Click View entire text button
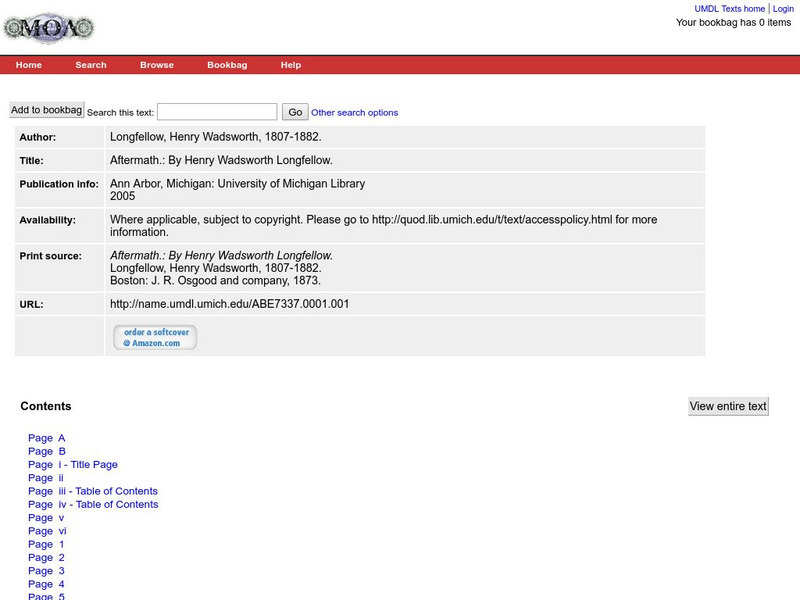800x600 pixels. [x=728, y=406]
